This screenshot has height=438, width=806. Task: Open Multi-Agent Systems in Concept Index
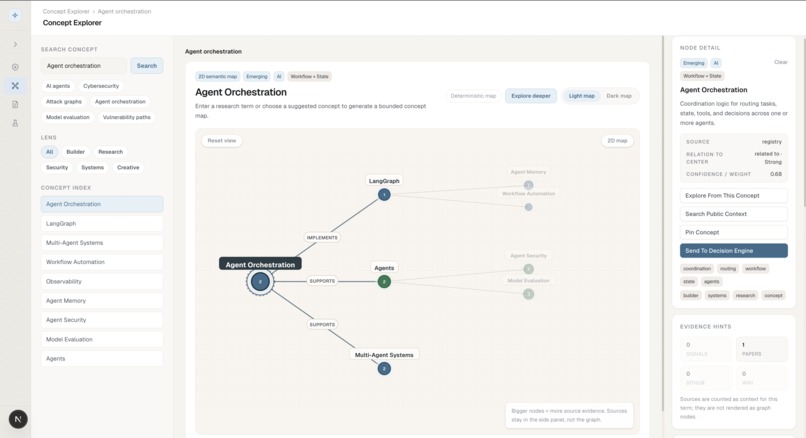tap(102, 243)
